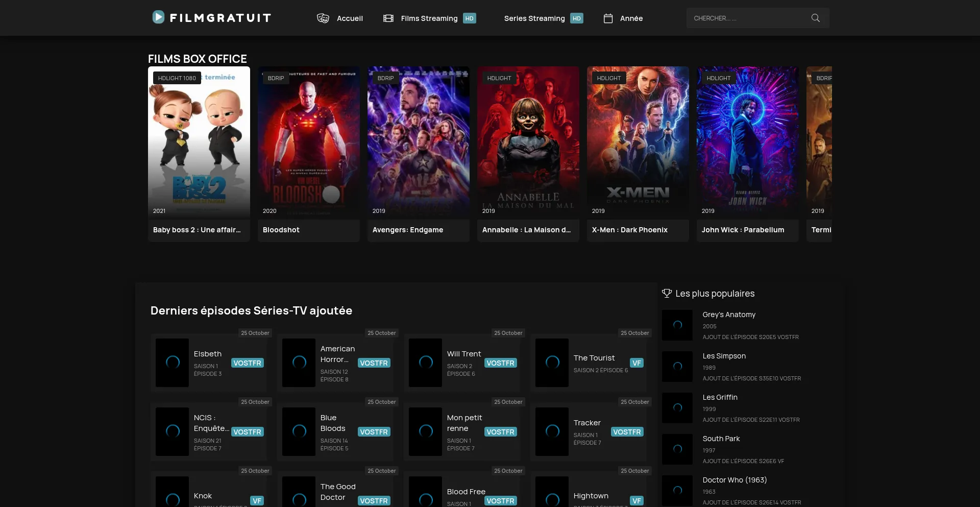This screenshot has width=980, height=507.
Task: Click the HD badge beside Films Streaming
Action: coord(469,18)
